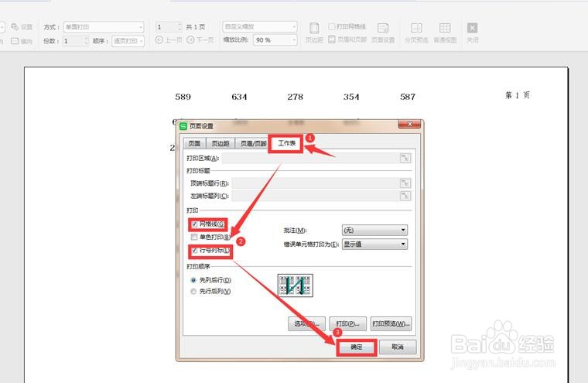588x383 pixels.
Task: Switch to the 页边距 tab
Action: (x=220, y=143)
